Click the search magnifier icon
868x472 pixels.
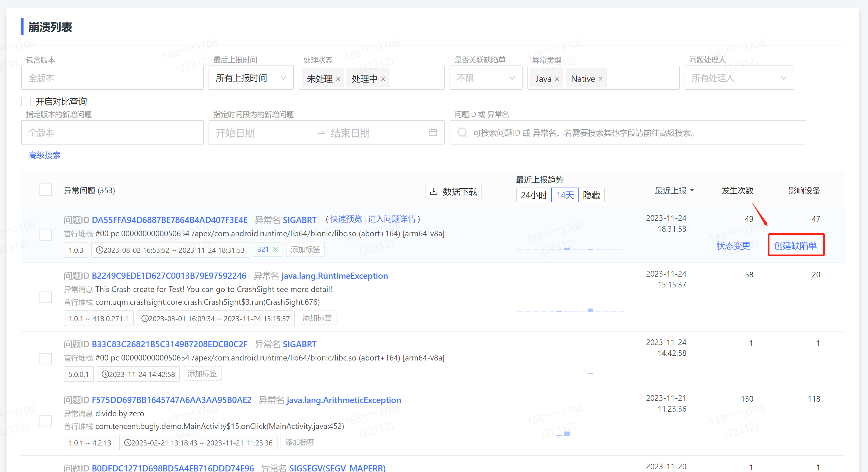(462, 133)
